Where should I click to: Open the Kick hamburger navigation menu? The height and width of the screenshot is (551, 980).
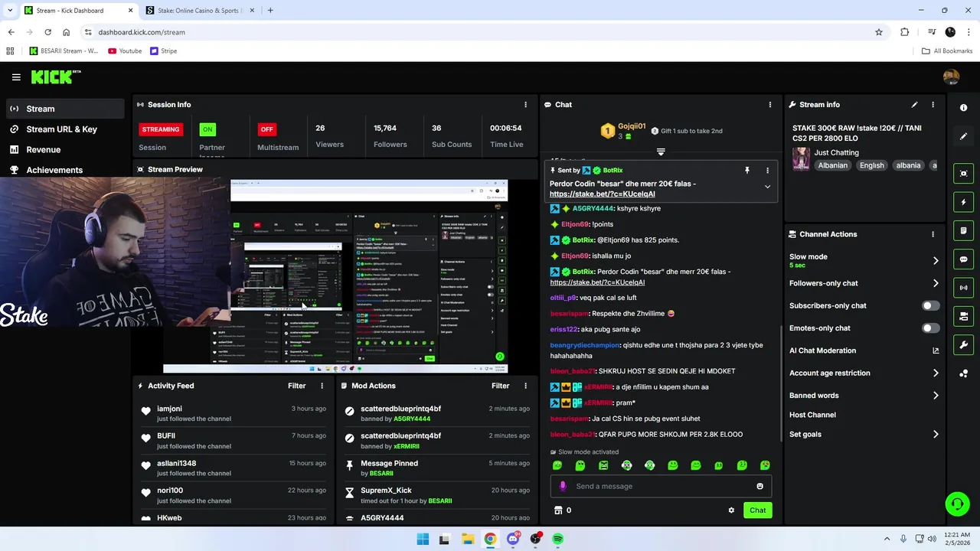(16, 77)
